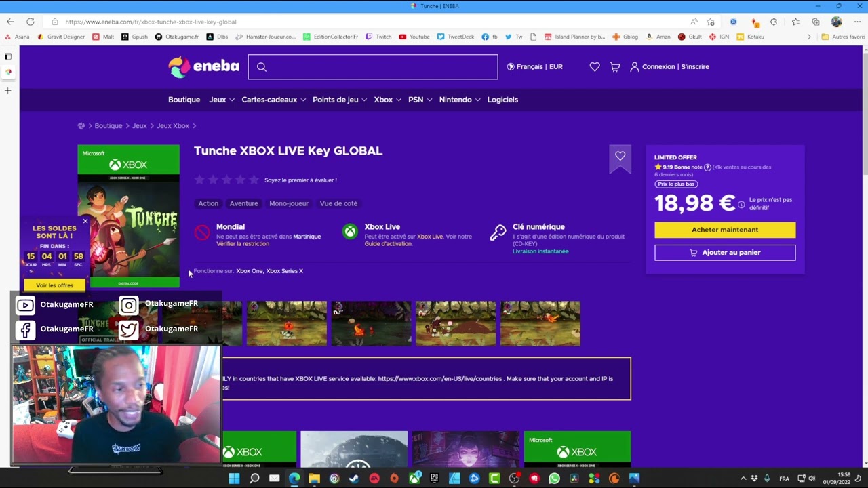Image resolution: width=868 pixels, height=488 pixels.
Task: Open the Twitch bookmark
Action: click(x=378, y=37)
